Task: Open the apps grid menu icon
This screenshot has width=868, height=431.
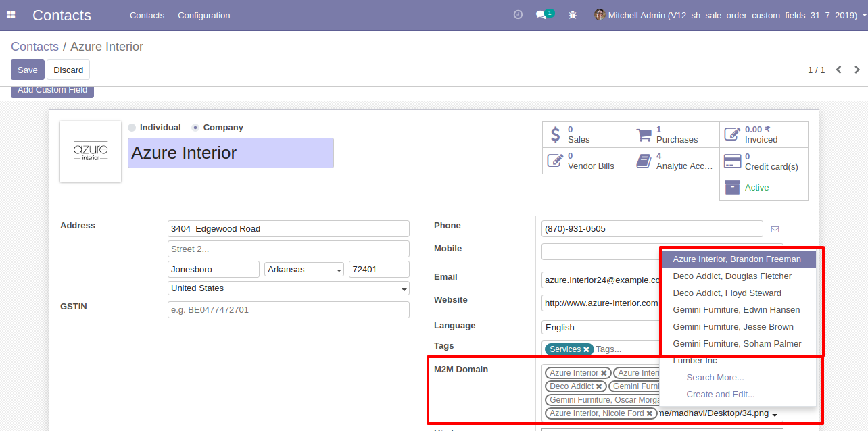Action: click(x=11, y=15)
